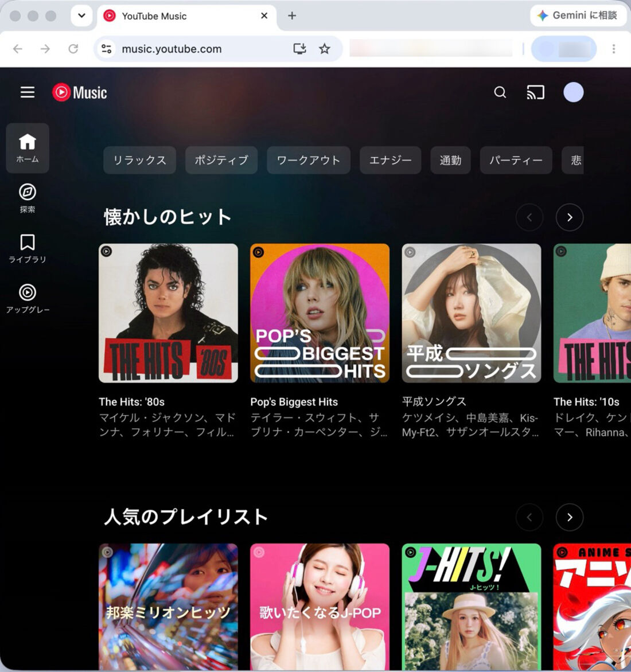The width and height of the screenshot is (631, 672).
Task: Click 人気のプレイリスト section heading
Action: (x=186, y=517)
